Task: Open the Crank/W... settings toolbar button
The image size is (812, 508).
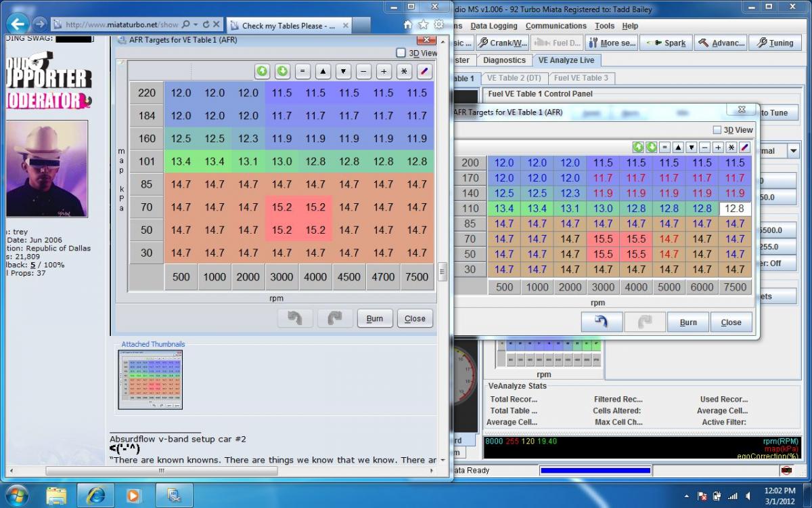Action: point(502,43)
